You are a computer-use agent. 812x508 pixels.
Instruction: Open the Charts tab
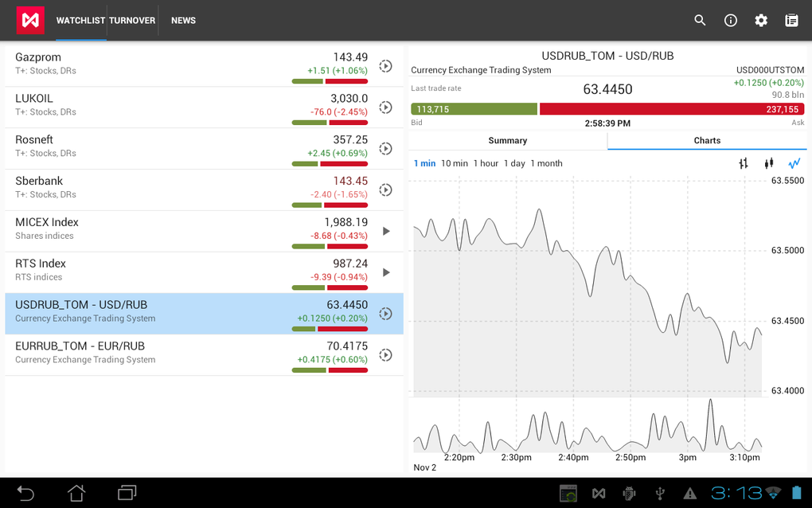(x=707, y=140)
